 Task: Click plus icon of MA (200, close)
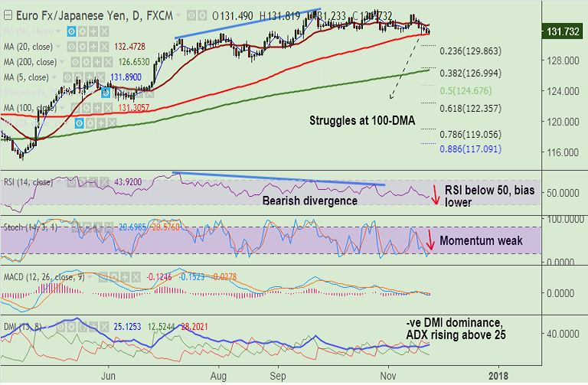(97, 62)
